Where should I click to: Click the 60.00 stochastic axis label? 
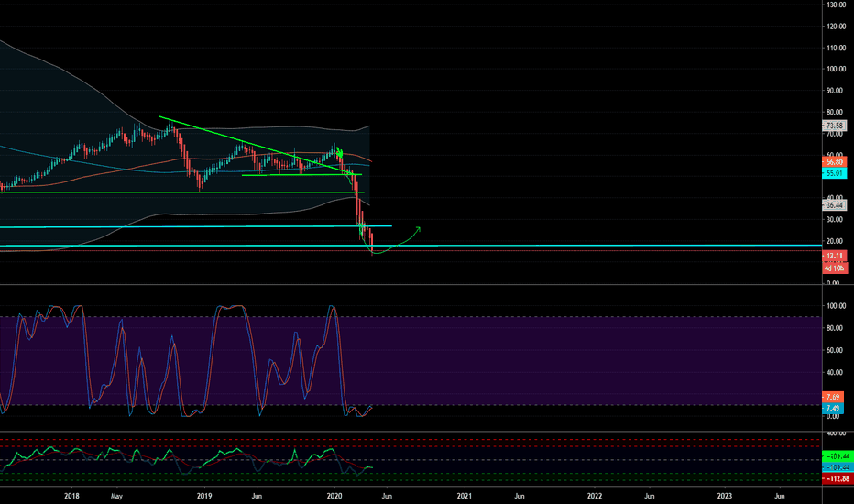pyautogui.click(x=836, y=350)
